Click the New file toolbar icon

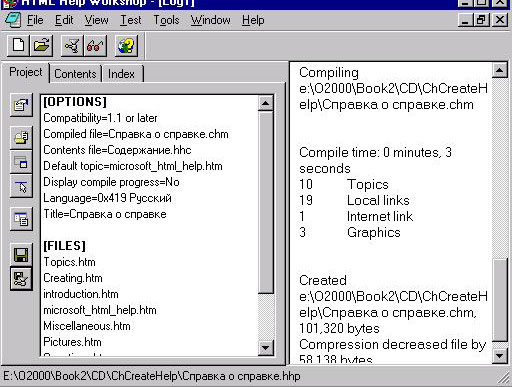18,45
